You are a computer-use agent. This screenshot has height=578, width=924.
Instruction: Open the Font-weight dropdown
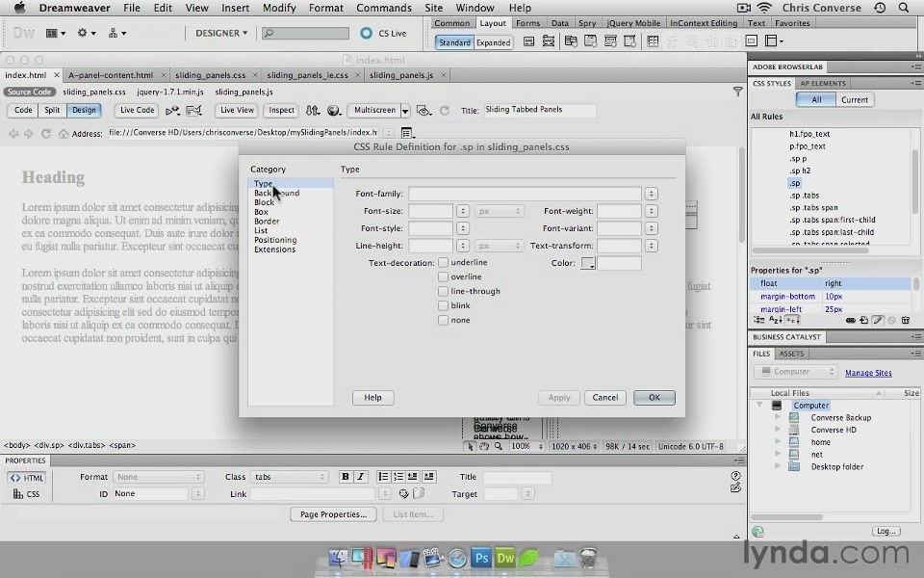point(652,211)
